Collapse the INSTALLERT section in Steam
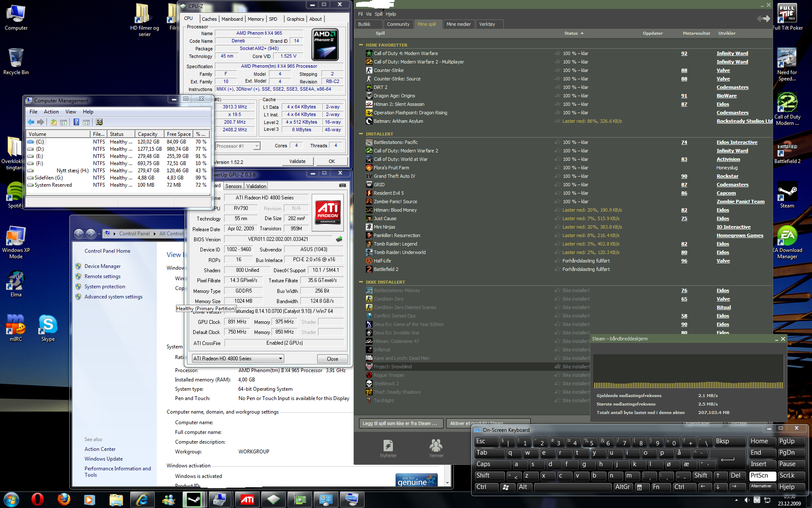Screen dimensions: 812x508 pos(361,134)
